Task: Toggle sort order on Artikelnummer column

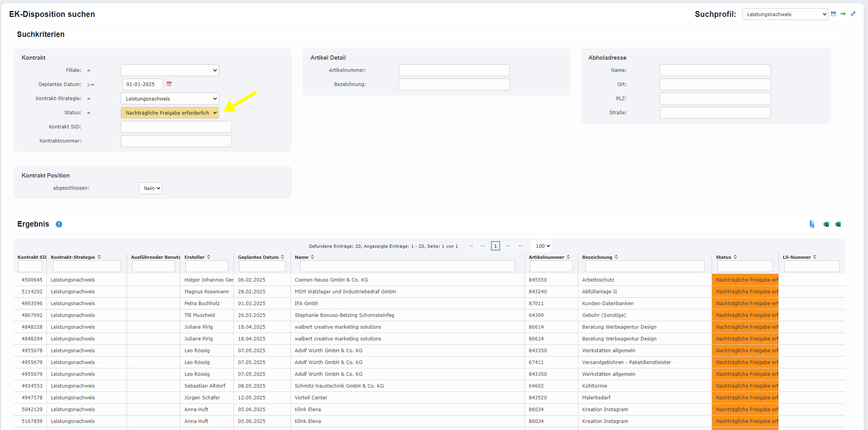Action: point(568,257)
